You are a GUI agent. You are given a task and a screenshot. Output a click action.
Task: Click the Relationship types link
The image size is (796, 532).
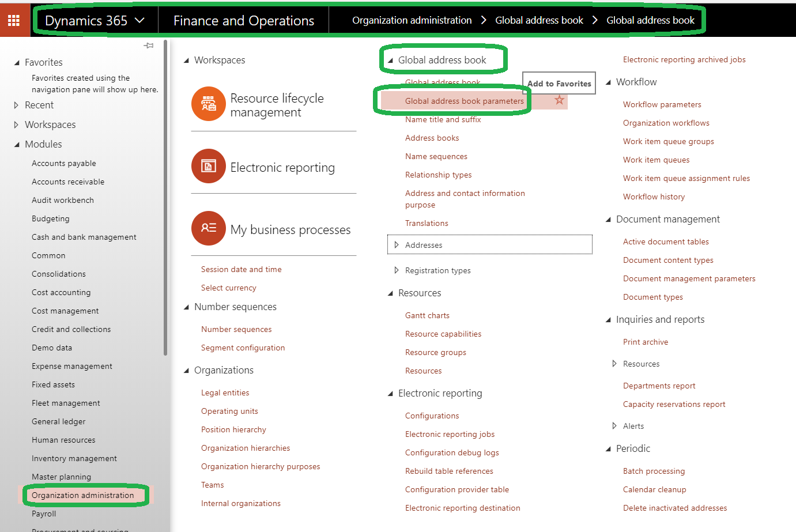439,175
